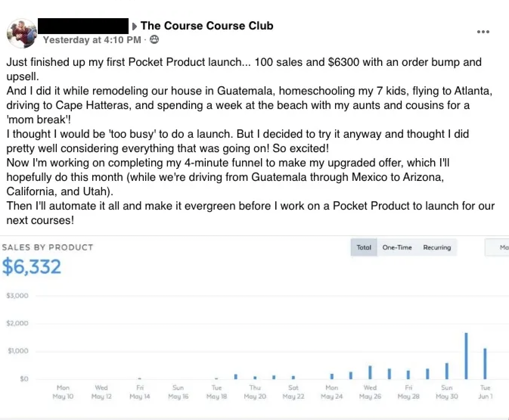Click the $6,332 total sales figure
This screenshot has width=509, height=420.
click(32, 267)
